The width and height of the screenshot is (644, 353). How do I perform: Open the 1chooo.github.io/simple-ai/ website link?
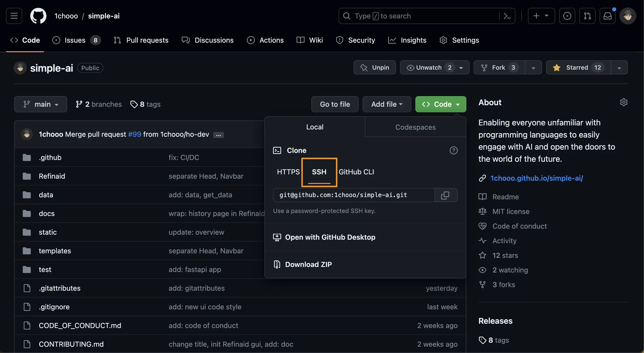pyautogui.click(x=537, y=178)
